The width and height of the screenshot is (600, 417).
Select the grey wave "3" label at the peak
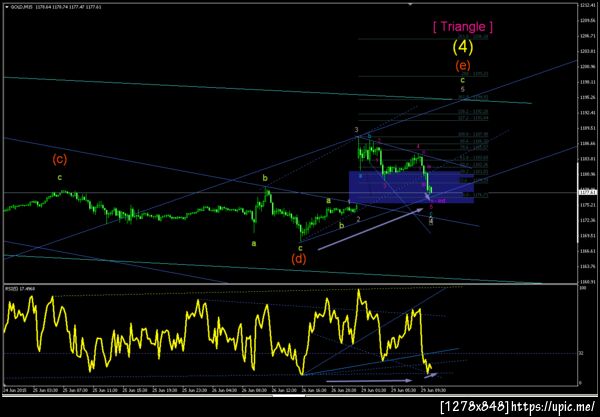(x=356, y=129)
